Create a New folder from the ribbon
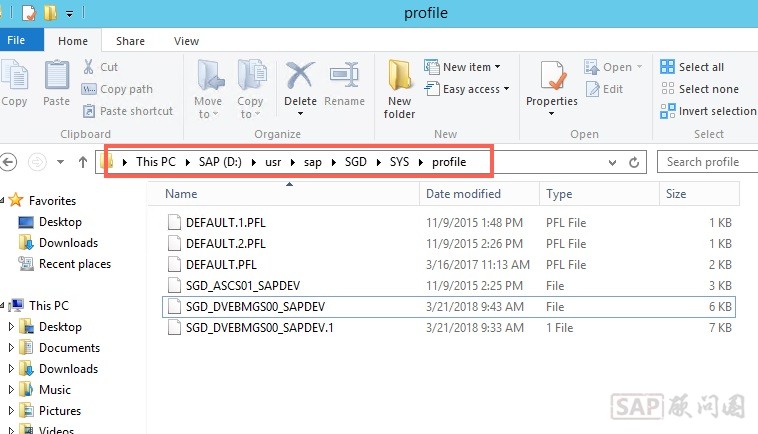758x434 pixels. point(399,89)
